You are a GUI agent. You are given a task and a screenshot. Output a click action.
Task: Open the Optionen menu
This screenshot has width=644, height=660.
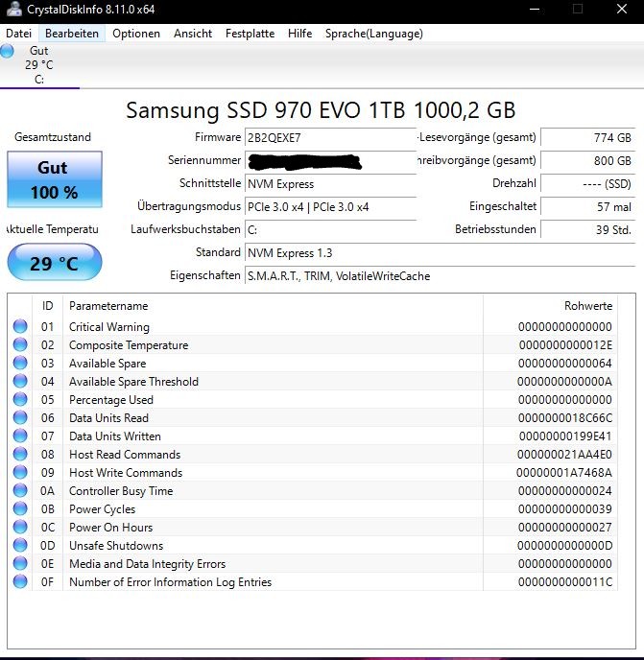136,34
